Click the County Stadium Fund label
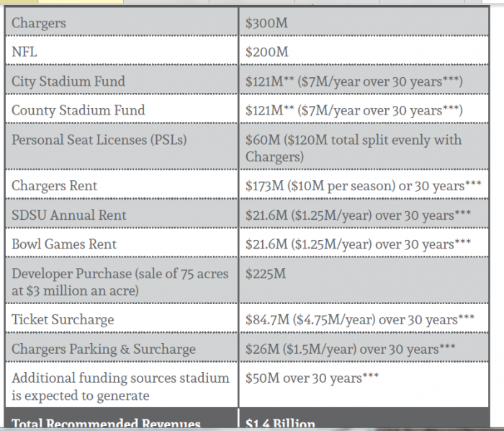This screenshot has height=431, width=504. (78, 110)
